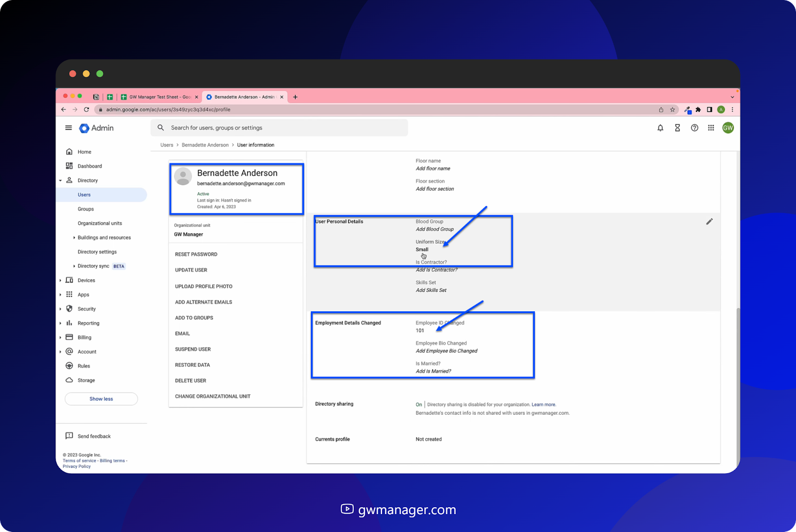This screenshot has width=796, height=532.
Task: Open the Google apps grid
Action: pyautogui.click(x=711, y=128)
